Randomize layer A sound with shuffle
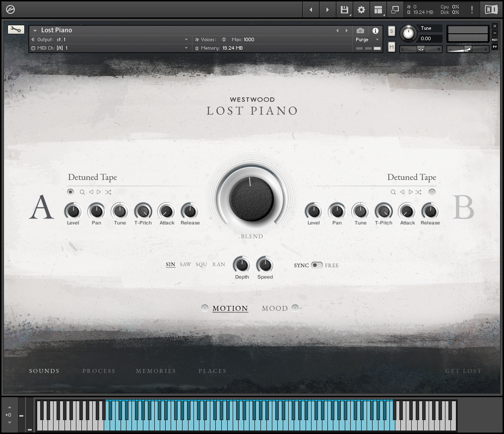Viewport: 504px width, 434px height. click(x=108, y=192)
